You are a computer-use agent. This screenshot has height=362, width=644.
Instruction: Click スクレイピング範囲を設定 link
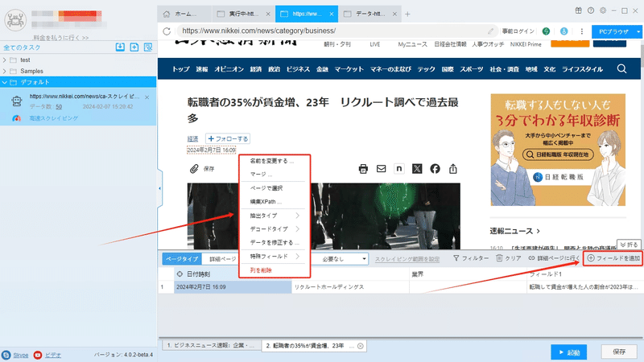[x=407, y=259]
